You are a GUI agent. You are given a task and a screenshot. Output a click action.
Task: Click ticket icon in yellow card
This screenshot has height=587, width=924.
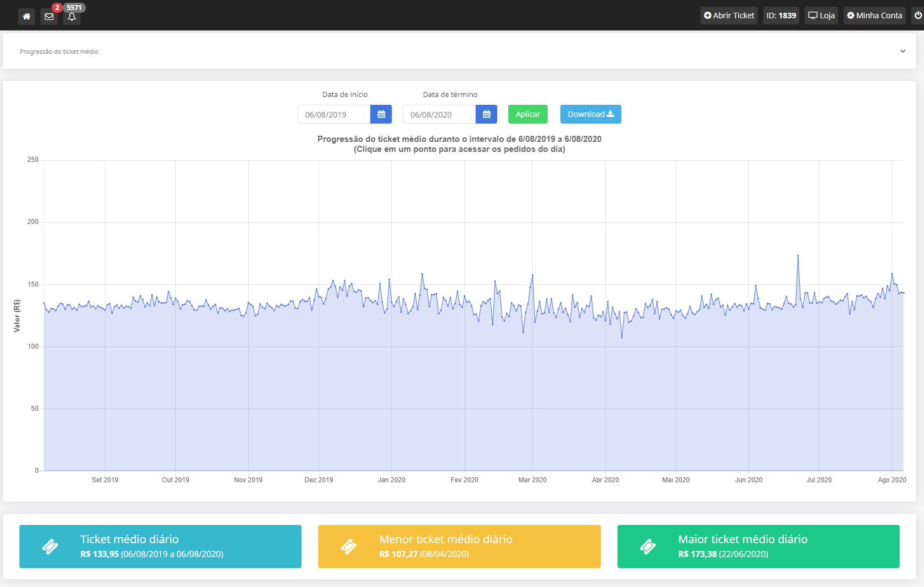pyautogui.click(x=349, y=547)
